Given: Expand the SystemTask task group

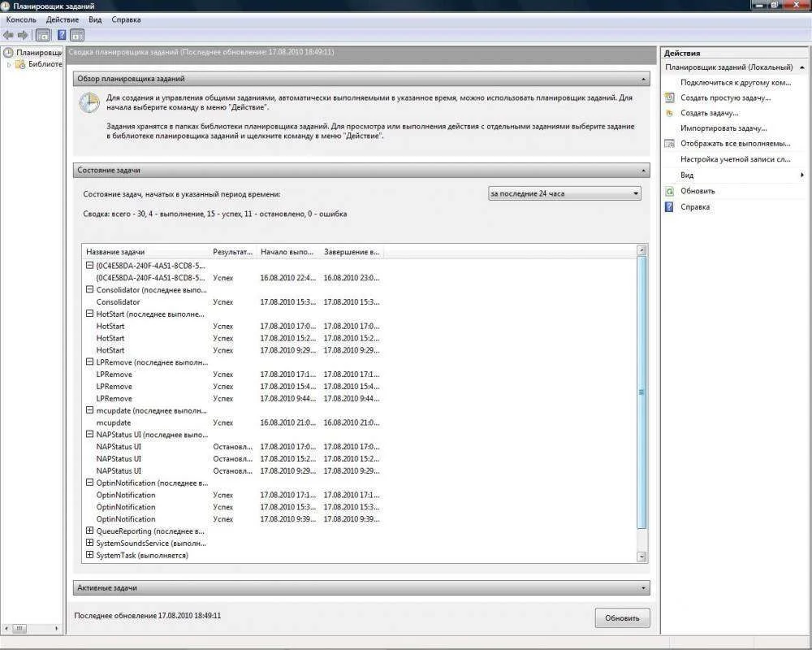Looking at the screenshot, I should (89, 555).
